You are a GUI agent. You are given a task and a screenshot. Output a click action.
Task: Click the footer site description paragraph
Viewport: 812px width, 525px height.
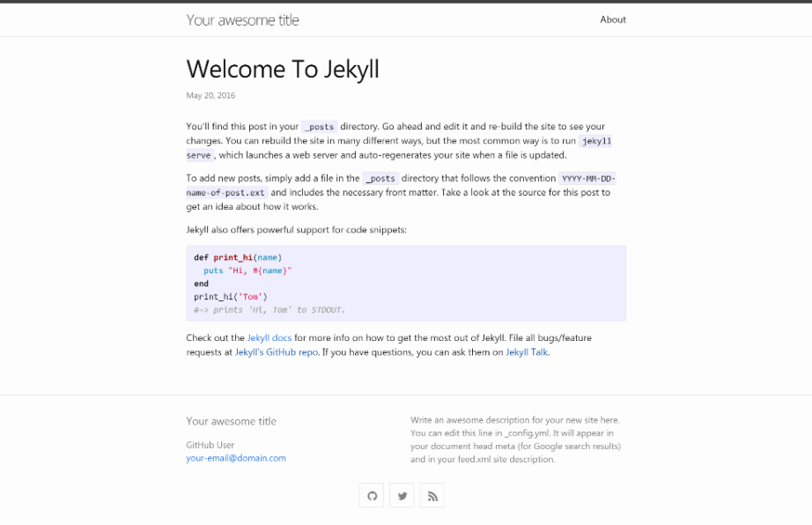tap(515, 440)
